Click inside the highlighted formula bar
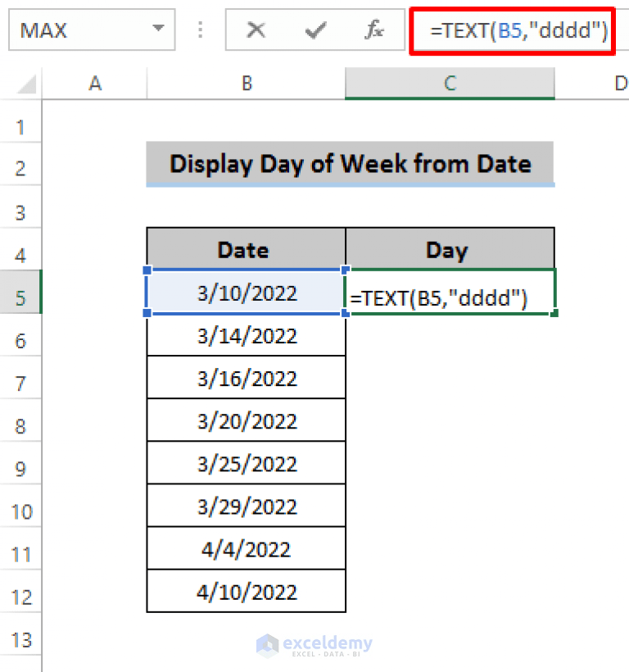 (x=541, y=30)
